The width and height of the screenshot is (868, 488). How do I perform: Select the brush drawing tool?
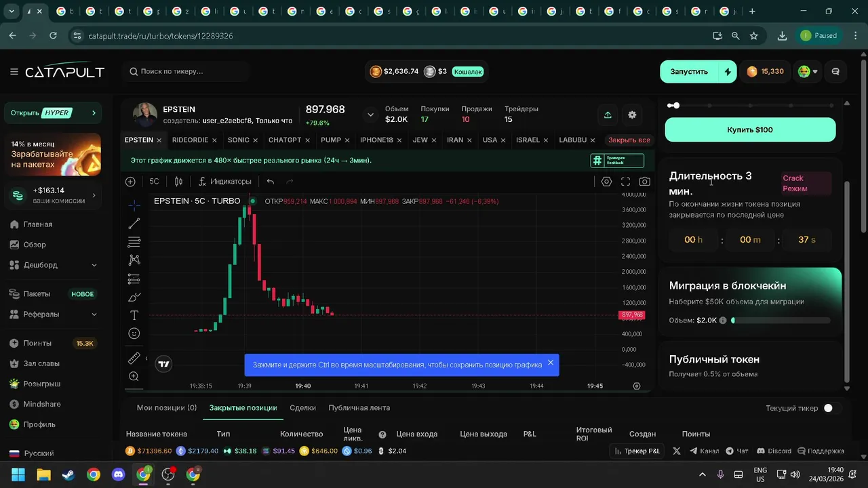[x=134, y=297]
